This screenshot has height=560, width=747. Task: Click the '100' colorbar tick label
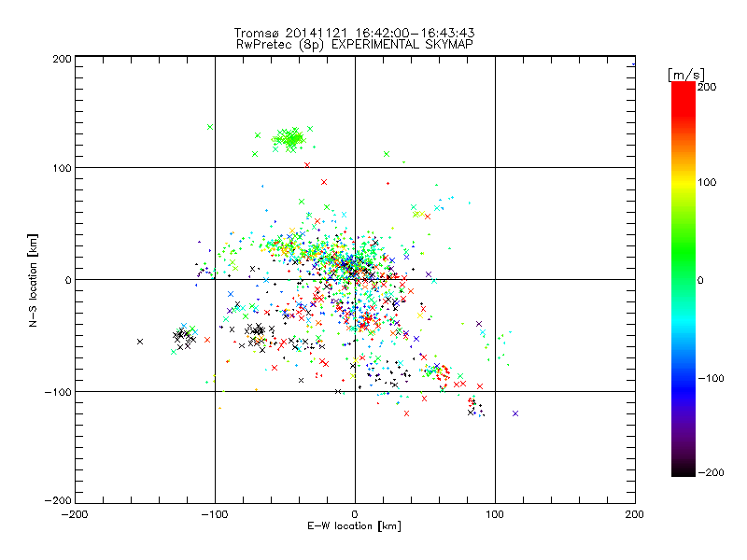click(x=707, y=182)
